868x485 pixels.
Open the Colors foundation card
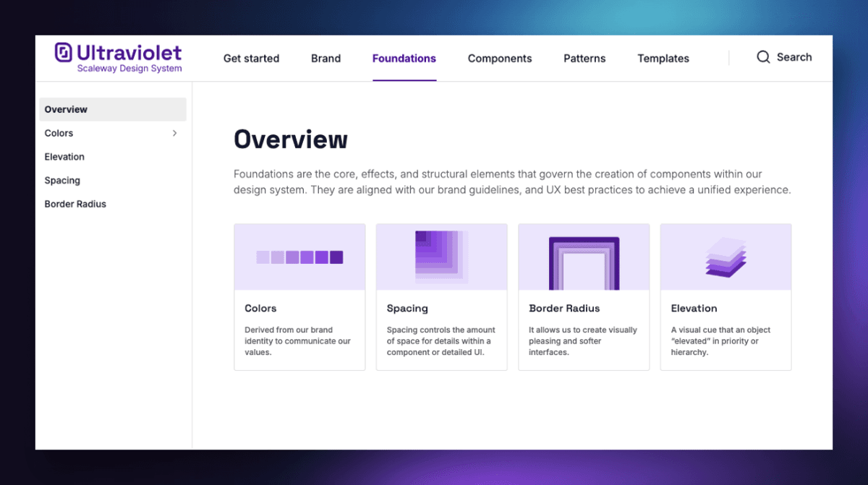299,296
